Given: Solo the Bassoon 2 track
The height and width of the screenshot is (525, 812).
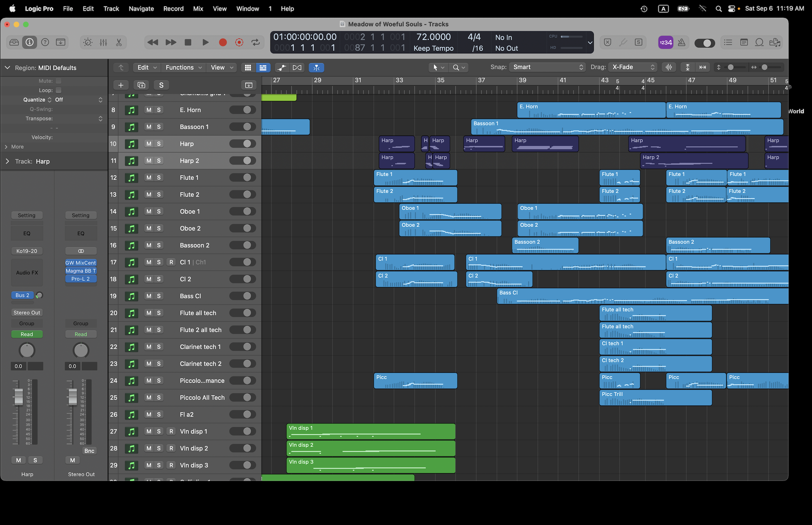Looking at the screenshot, I should click(x=159, y=245).
